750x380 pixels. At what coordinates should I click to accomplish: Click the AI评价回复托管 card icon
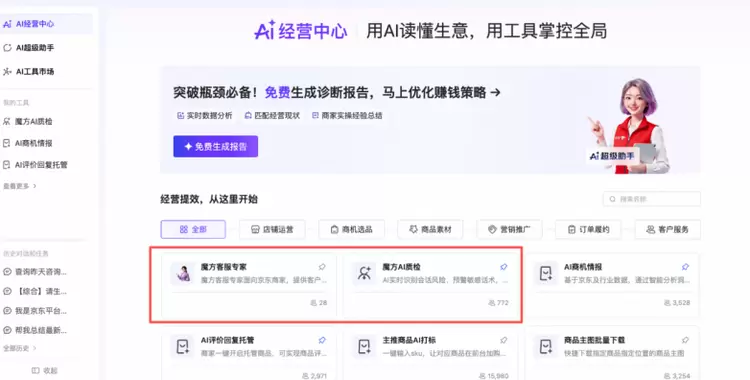[183, 347]
